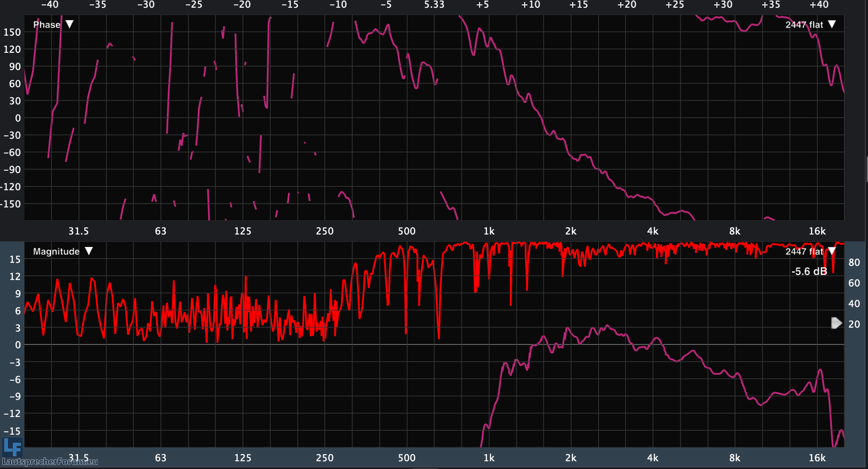This screenshot has height=469, width=868.
Task: Open the LautsprecherForum.eu watermark link
Action: [x=50, y=462]
